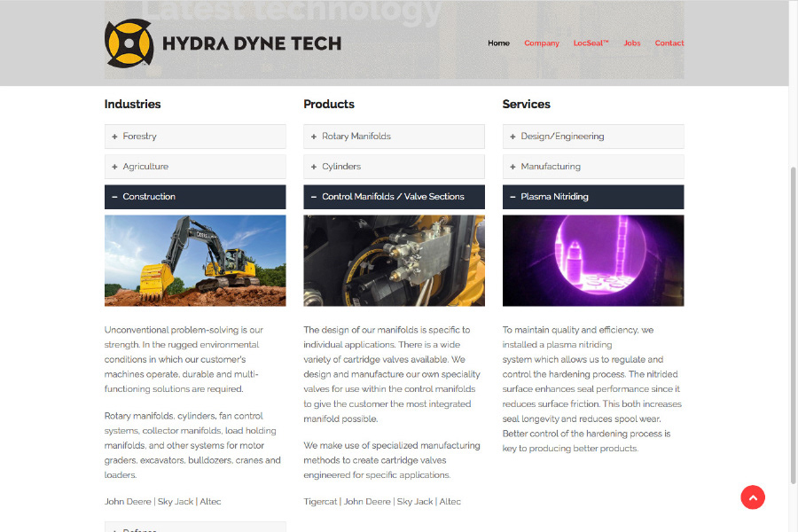Image resolution: width=798 pixels, height=532 pixels.
Task: Click the control manifold valve photo
Action: (394, 260)
